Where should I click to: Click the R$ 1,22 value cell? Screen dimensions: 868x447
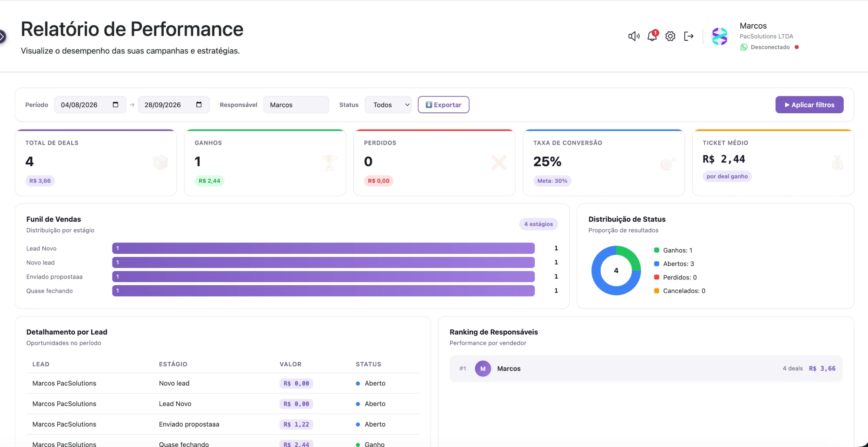tap(296, 424)
